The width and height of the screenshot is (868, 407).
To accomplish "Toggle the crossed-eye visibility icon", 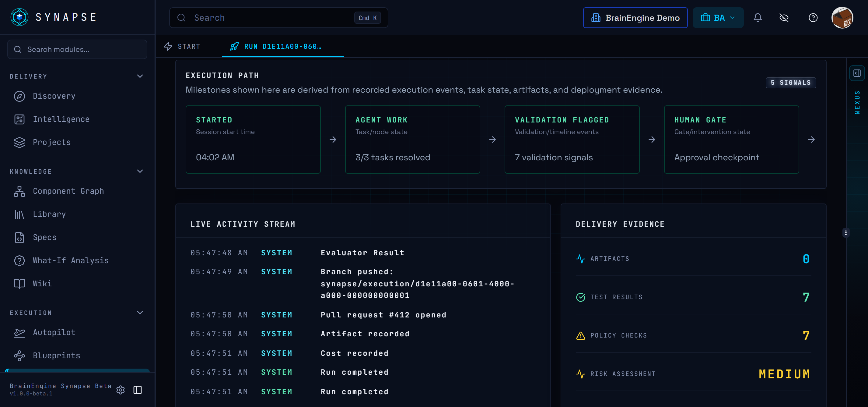I will (x=784, y=18).
